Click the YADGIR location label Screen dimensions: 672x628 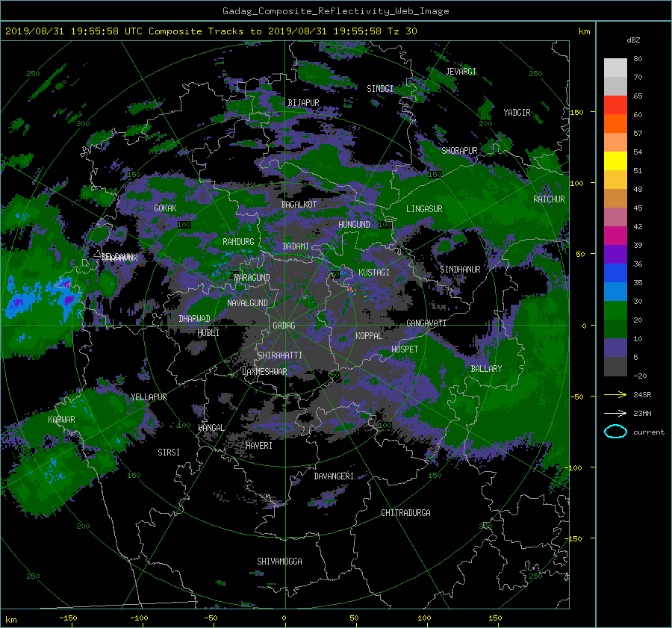coord(517,113)
